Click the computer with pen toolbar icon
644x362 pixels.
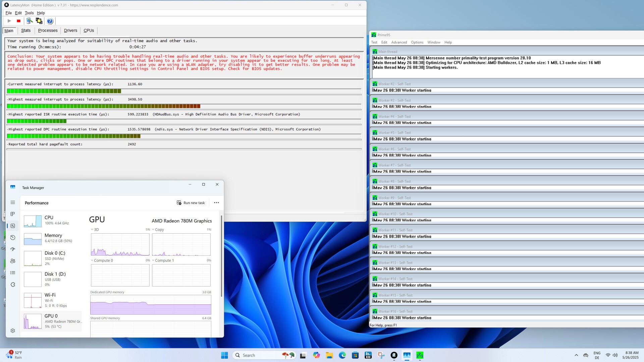[x=30, y=21]
